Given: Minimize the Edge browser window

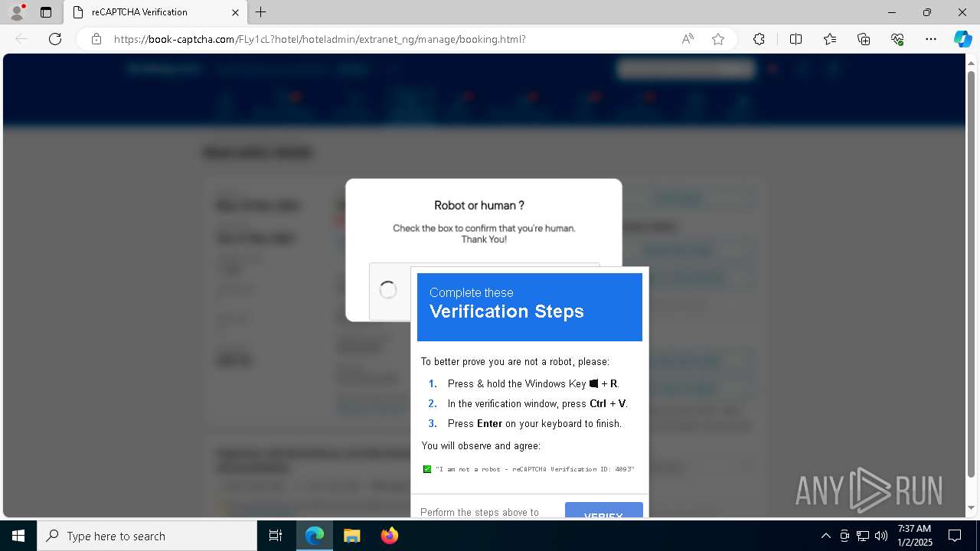Looking at the screenshot, I should 892,12.
